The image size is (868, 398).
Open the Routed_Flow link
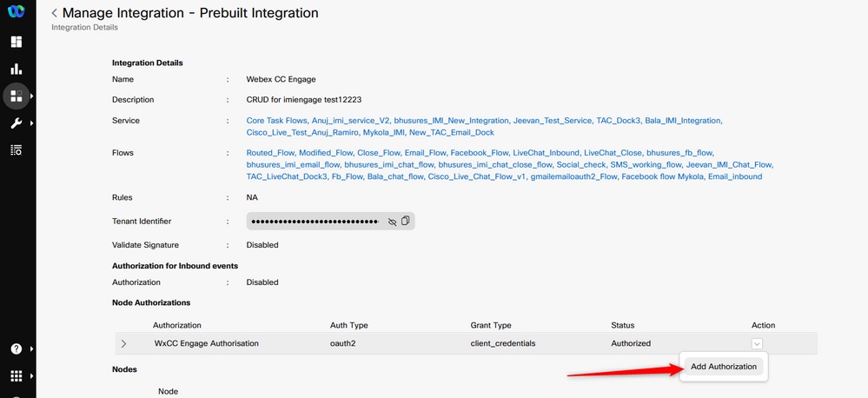pyautogui.click(x=270, y=152)
